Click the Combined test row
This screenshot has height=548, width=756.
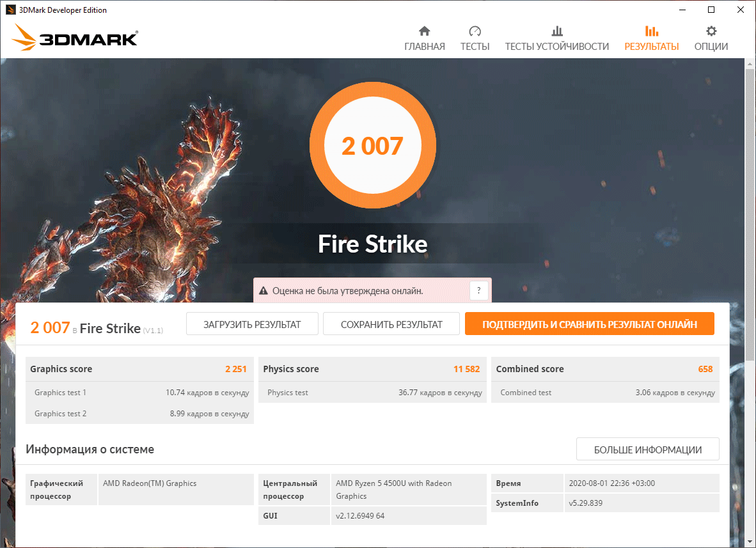606,393
